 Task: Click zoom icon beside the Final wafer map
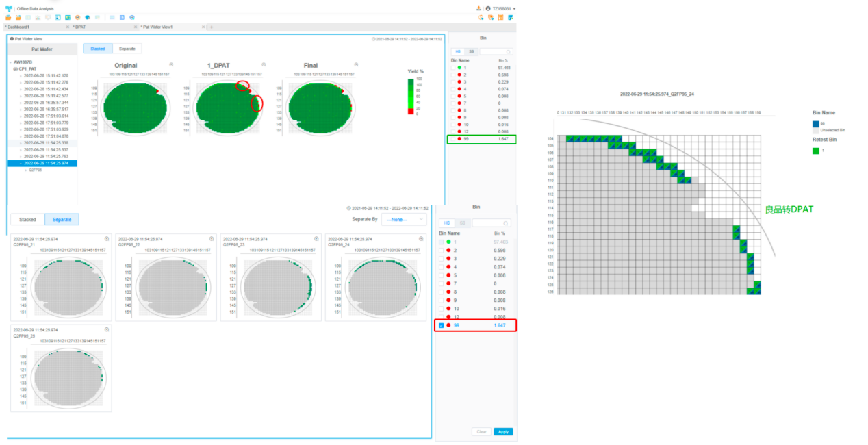coord(357,64)
